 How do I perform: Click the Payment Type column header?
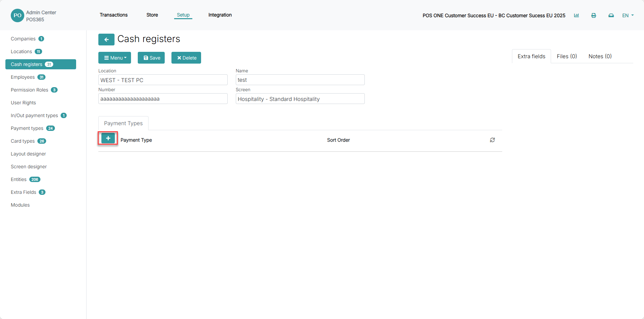click(x=136, y=140)
